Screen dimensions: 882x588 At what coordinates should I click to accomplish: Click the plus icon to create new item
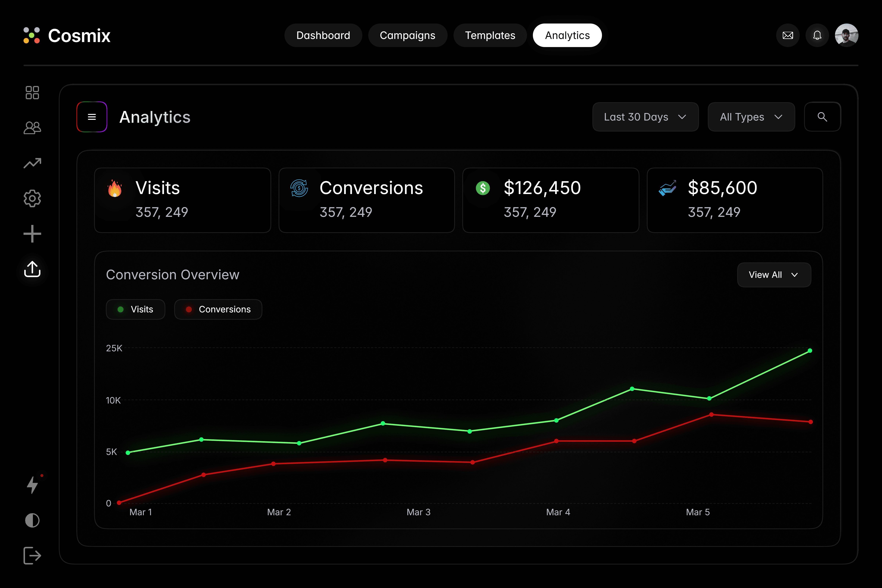point(32,234)
